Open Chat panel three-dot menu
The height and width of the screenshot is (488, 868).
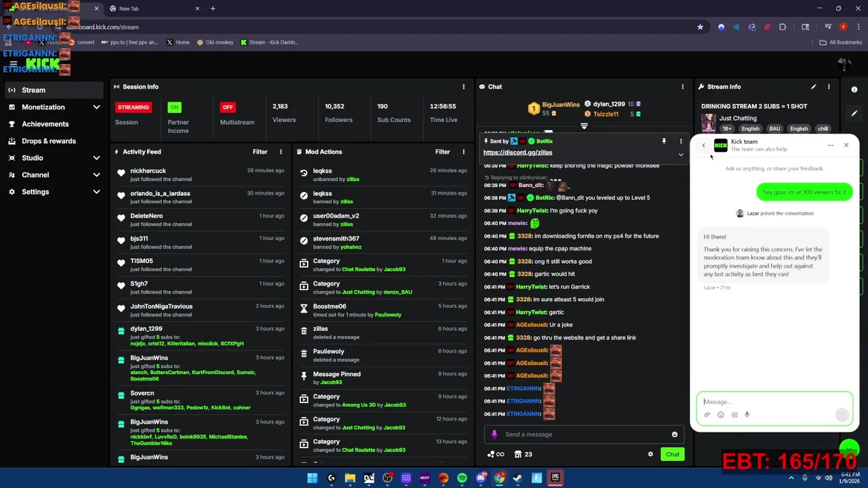pos(683,87)
